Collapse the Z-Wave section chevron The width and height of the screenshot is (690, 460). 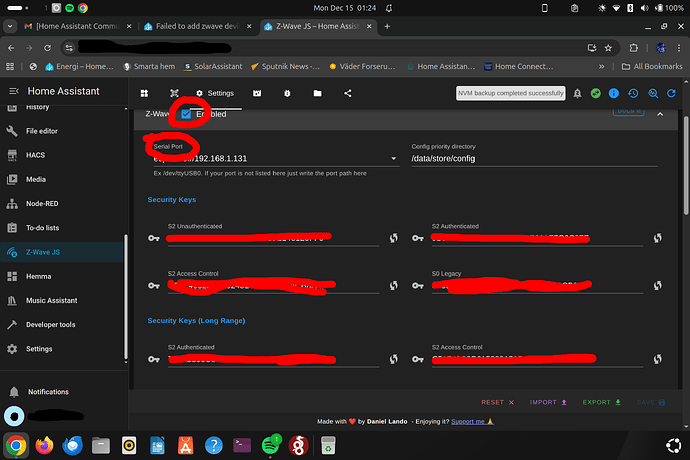pos(660,114)
